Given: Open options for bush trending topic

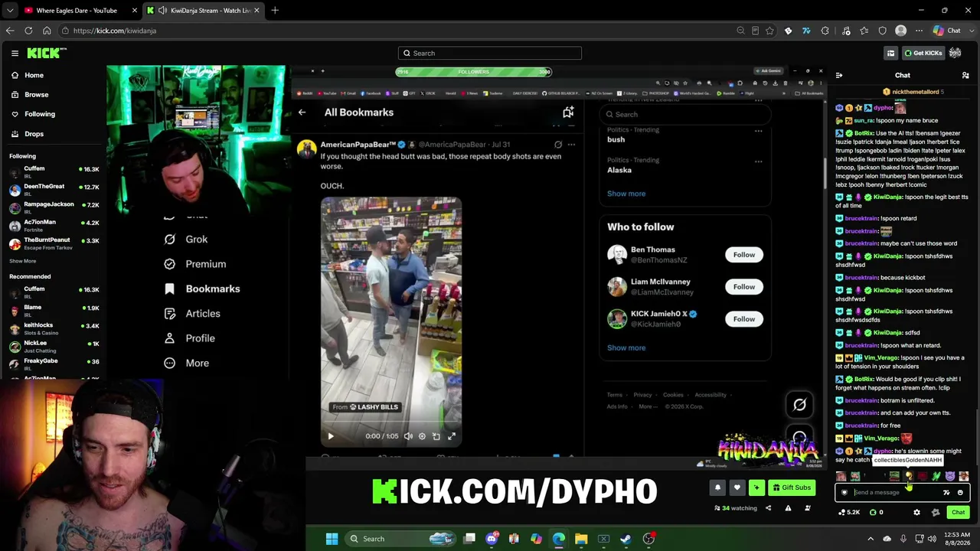Looking at the screenshot, I should click(x=758, y=131).
